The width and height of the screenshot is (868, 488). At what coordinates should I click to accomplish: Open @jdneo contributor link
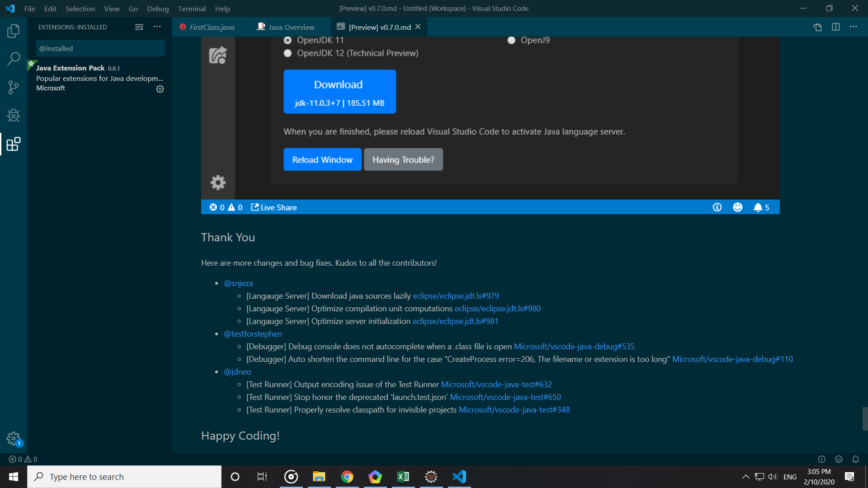[x=237, y=372]
